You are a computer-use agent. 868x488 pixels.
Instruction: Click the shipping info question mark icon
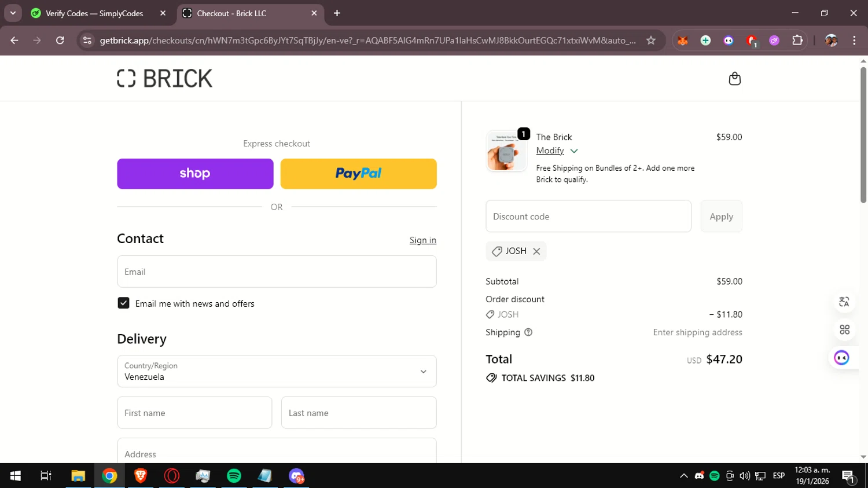click(528, 332)
